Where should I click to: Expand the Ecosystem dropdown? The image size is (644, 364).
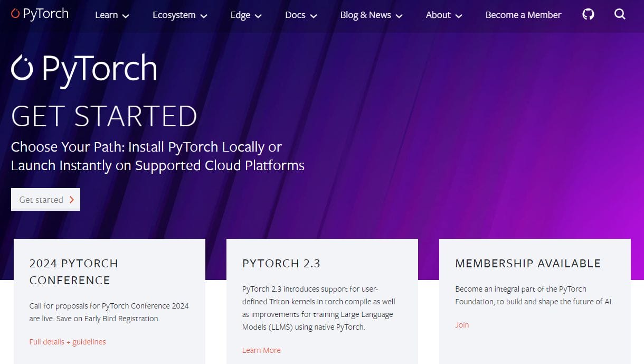pos(179,15)
